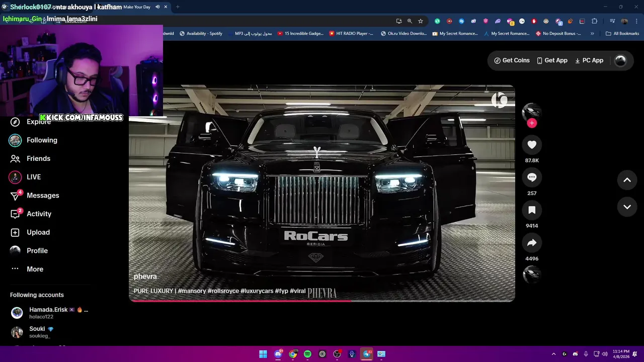Open the HIT RADIO Player bookmark
Screen dimensions: 644x362
pyautogui.click(x=351, y=34)
